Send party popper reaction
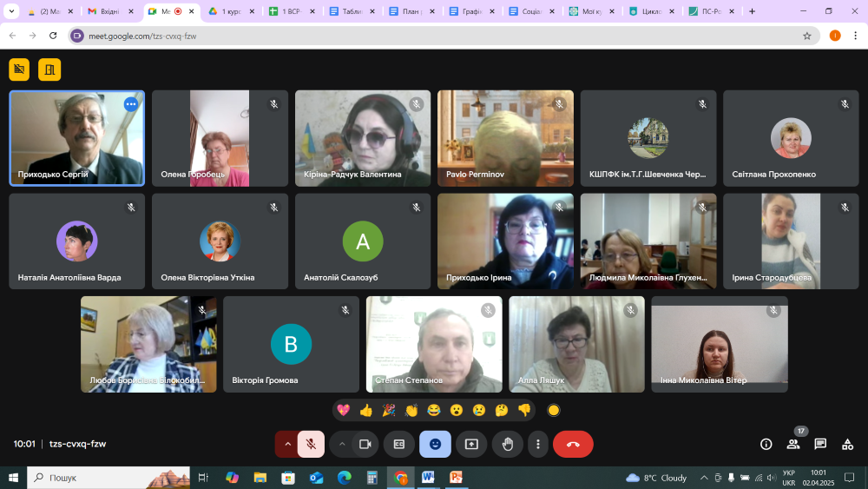 [389, 410]
